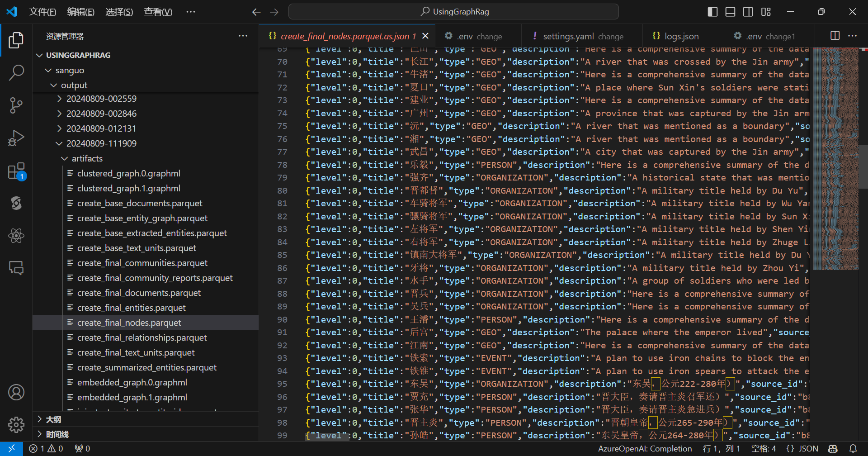Go forward in navigation history
Image resolution: width=868 pixels, height=456 pixels.
tap(274, 12)
